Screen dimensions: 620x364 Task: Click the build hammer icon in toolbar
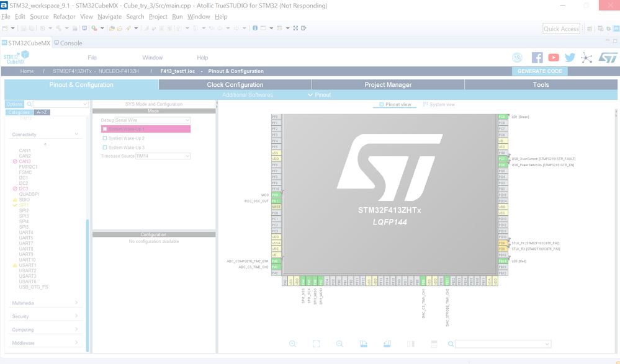(x=58, y=28)
